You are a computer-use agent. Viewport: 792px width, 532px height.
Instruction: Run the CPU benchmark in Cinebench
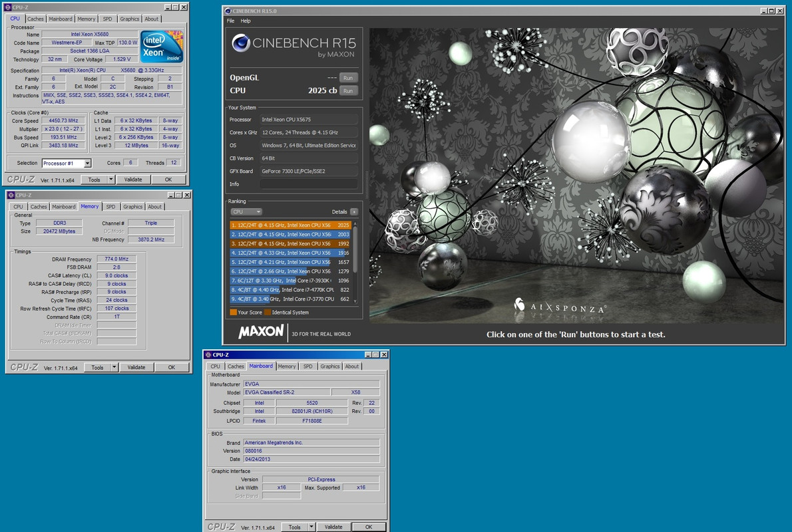click(348, 91)
